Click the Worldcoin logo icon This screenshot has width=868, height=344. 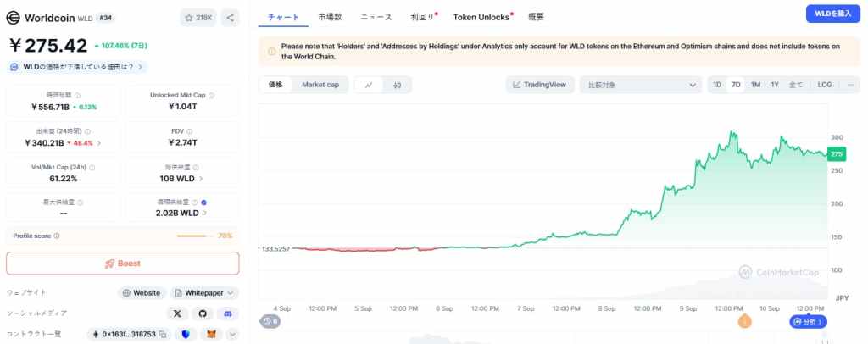tap(14, 18)
